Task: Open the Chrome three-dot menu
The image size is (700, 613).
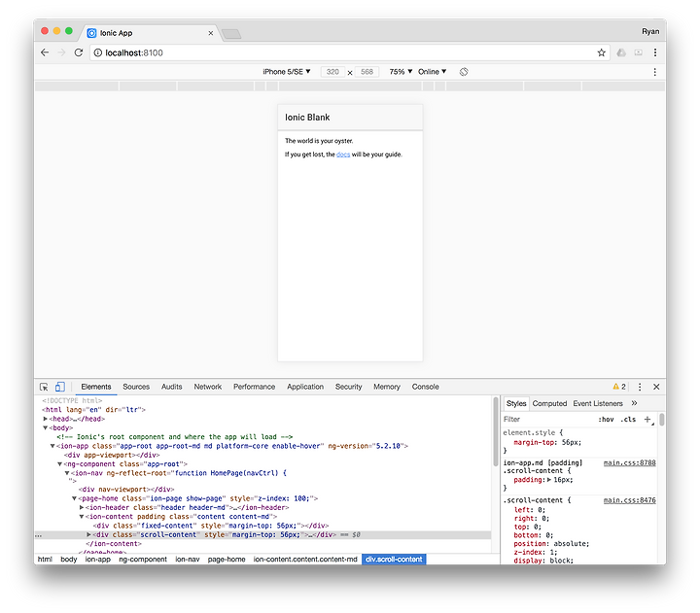Action: [655, 52]
